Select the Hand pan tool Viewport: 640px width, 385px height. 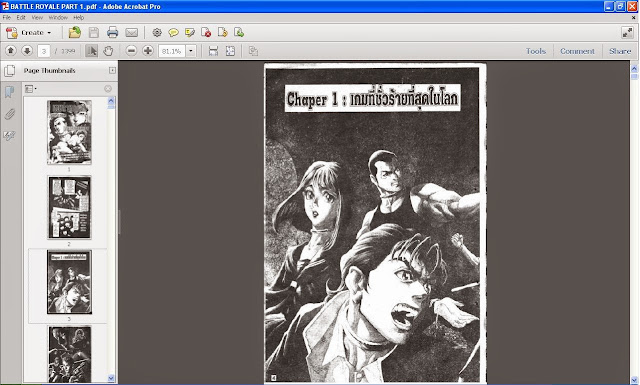coord(108,51)
